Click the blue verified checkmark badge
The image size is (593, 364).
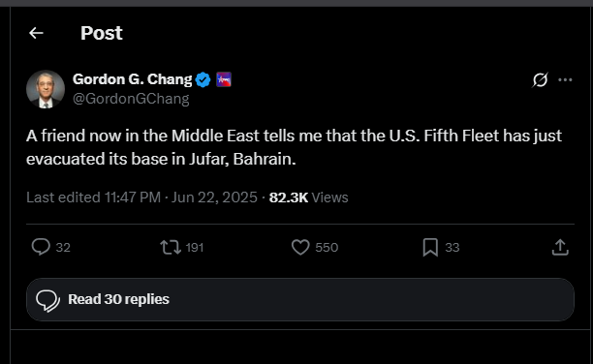click(x=203, y=79)
